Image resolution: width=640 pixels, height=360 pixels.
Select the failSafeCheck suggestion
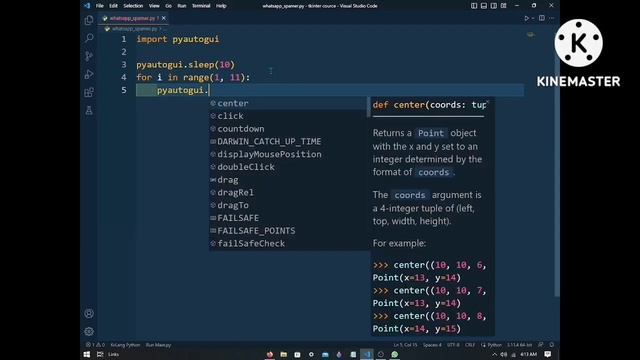coord(288,243)
